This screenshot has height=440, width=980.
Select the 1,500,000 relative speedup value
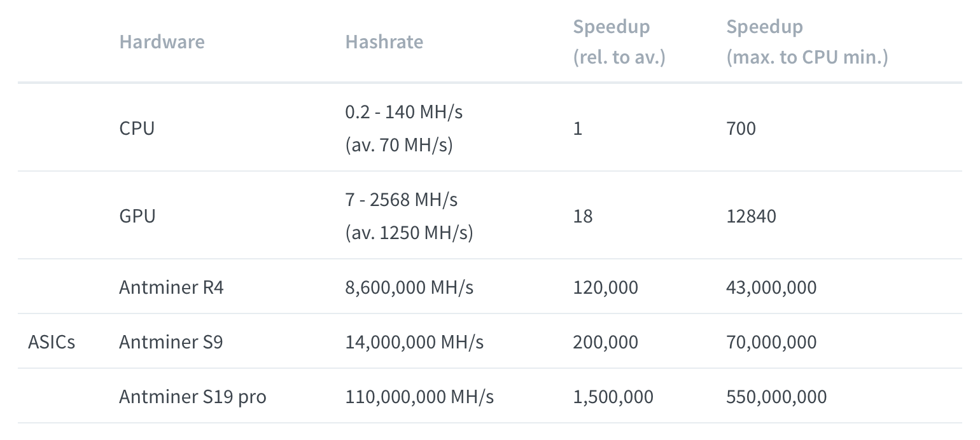click(613, 397)
